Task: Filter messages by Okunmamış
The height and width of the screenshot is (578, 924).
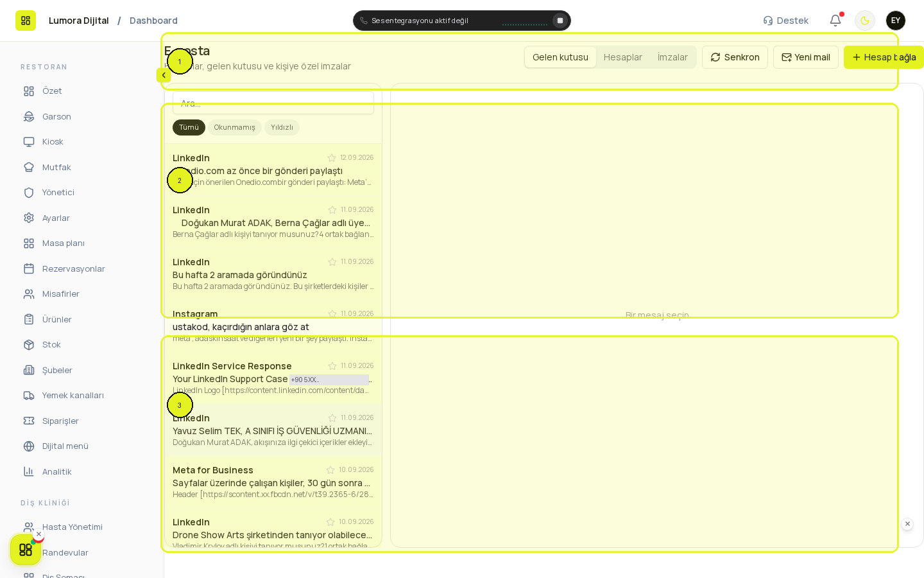Action: click(234, 127)
